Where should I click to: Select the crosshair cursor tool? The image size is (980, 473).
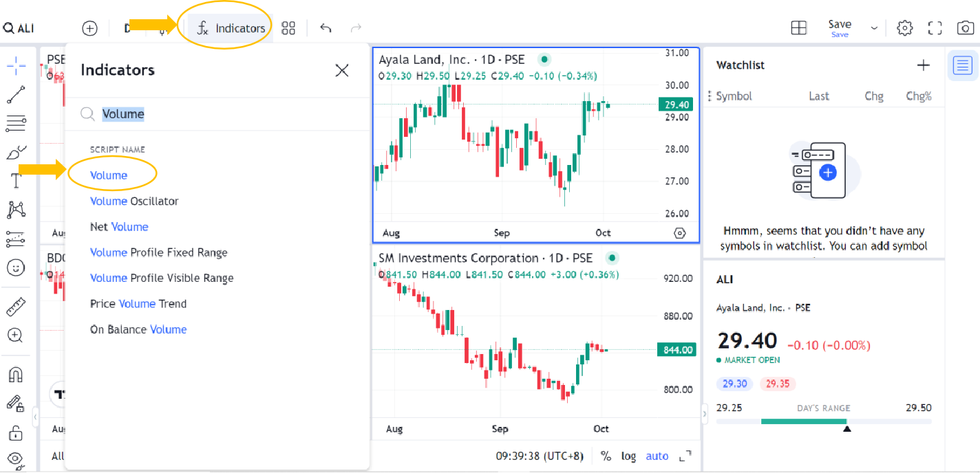coord(16,67)
